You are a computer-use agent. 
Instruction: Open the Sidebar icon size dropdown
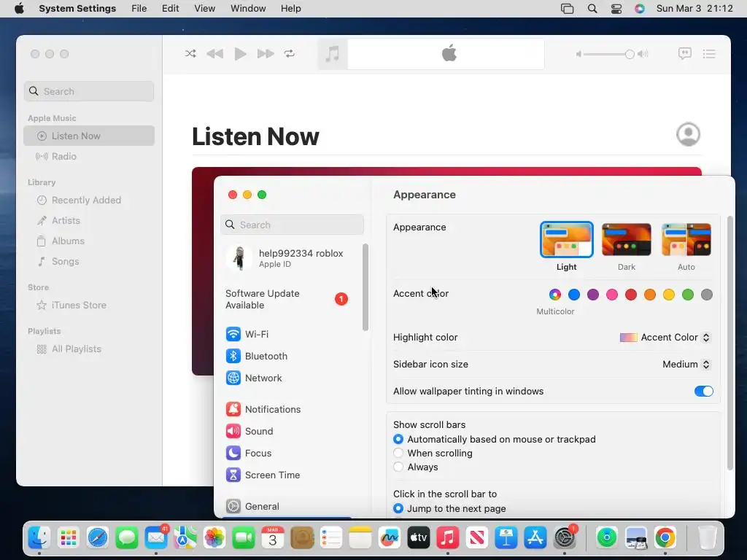coord(686,365)
